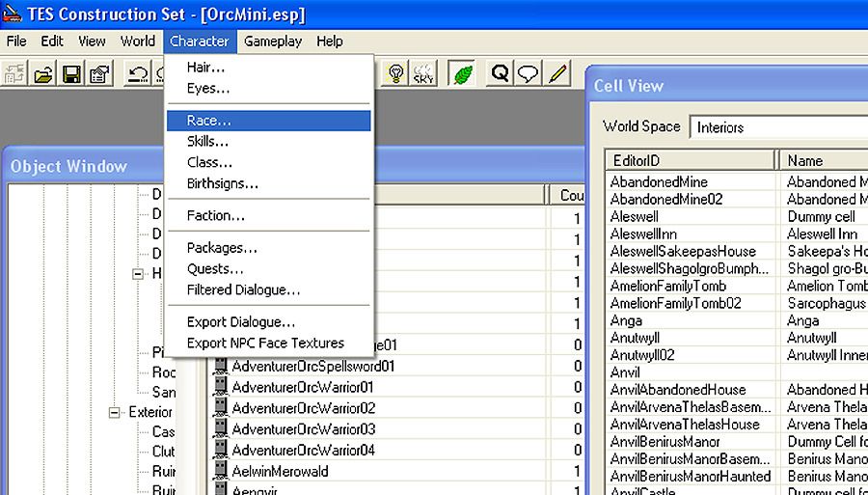Toggle the SKY toolbar icon
Viewport: 868px width, 495px height.
(x=423, y=74)
